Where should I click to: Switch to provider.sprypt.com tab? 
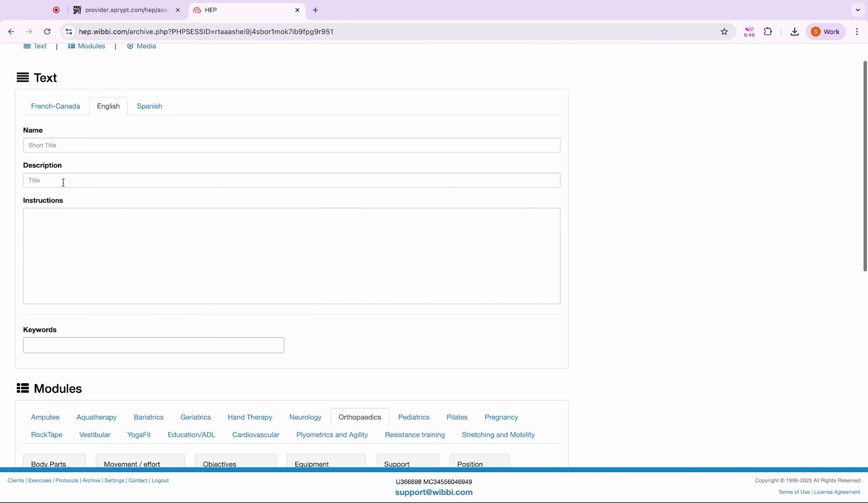point(126,10)
